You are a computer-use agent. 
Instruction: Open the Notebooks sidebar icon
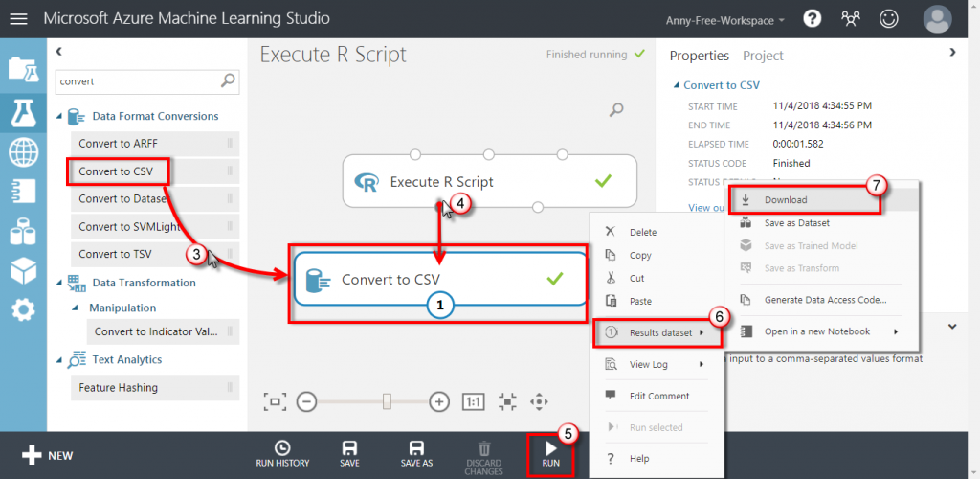pyautogui.click(x=23, y=192)
